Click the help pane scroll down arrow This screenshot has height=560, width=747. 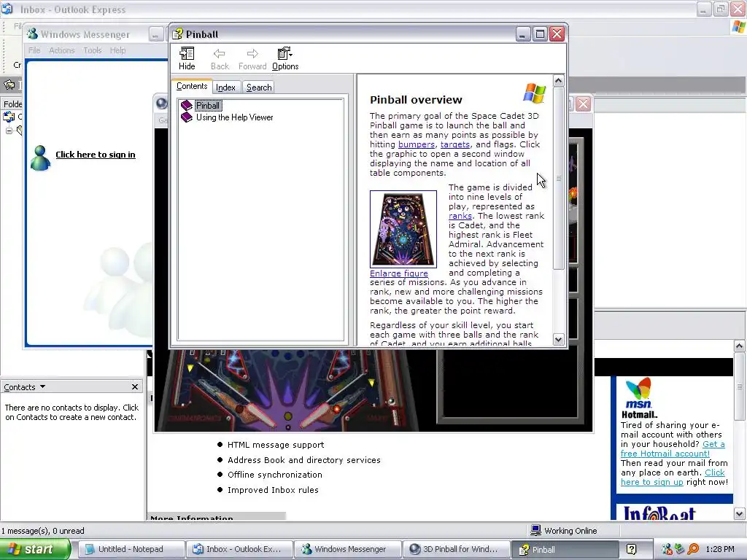coord(558,340)
